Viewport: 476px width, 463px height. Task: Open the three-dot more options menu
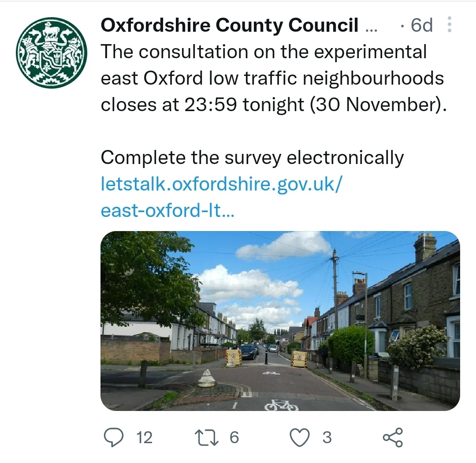pyautogui.click(x=449, y=25)
